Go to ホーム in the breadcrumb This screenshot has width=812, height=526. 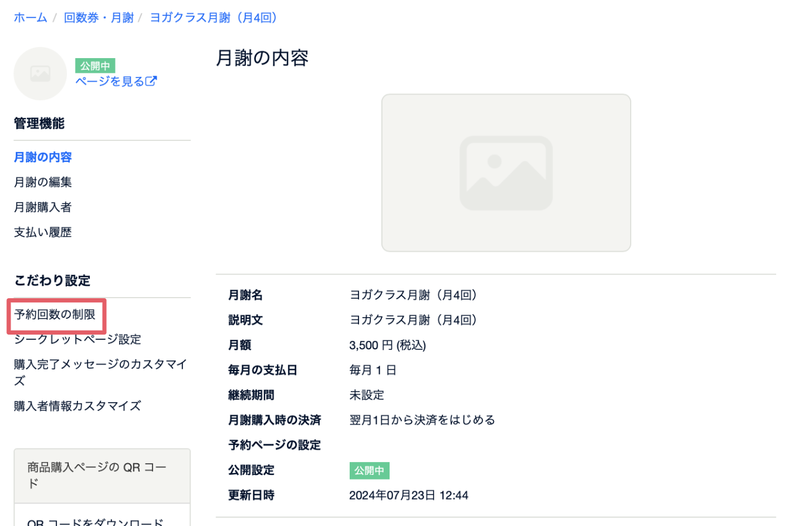(x=31, y=18)
